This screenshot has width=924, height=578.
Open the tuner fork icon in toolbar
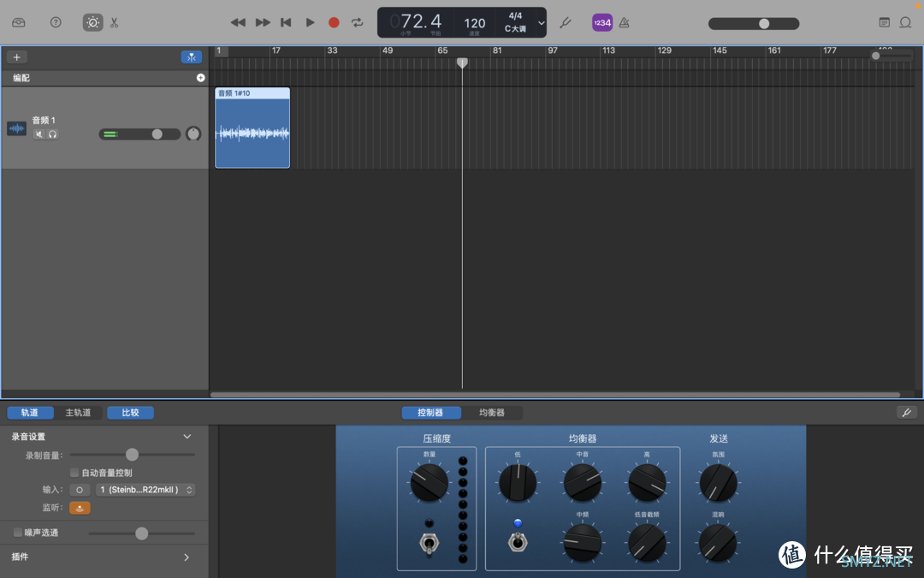pos(566,23)
